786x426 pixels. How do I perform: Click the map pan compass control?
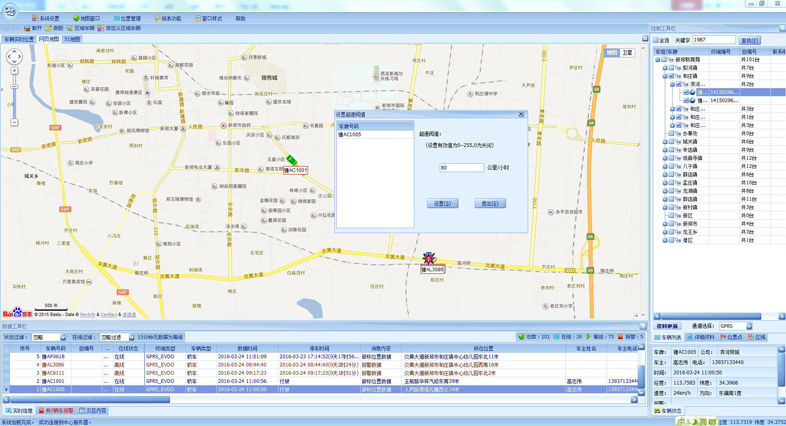coord(14,57)
